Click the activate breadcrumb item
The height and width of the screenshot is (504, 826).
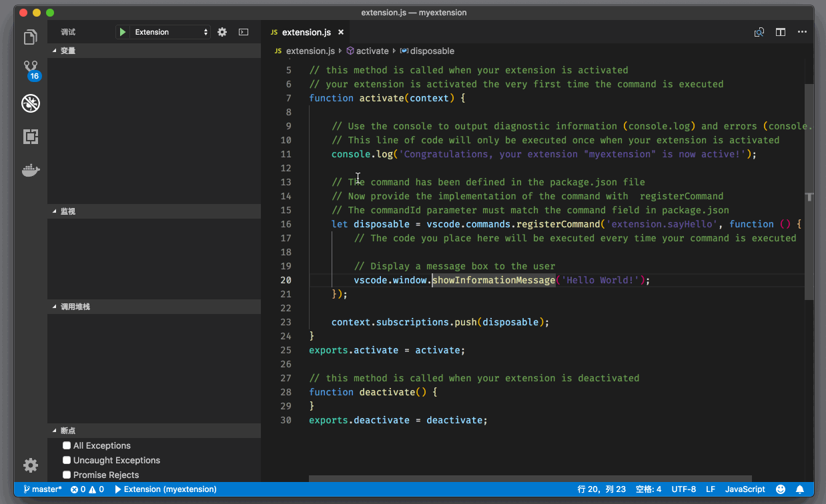point(372,51)
